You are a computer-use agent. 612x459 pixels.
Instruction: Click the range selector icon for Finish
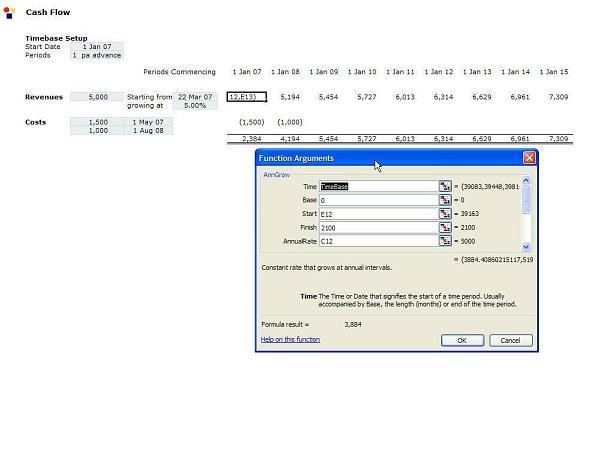[x=445, y=227]
